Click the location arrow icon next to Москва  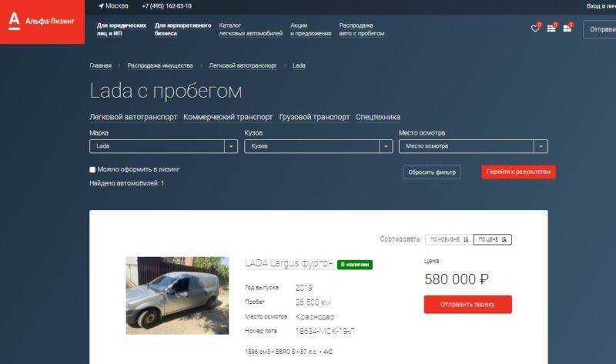pos(101,6)
